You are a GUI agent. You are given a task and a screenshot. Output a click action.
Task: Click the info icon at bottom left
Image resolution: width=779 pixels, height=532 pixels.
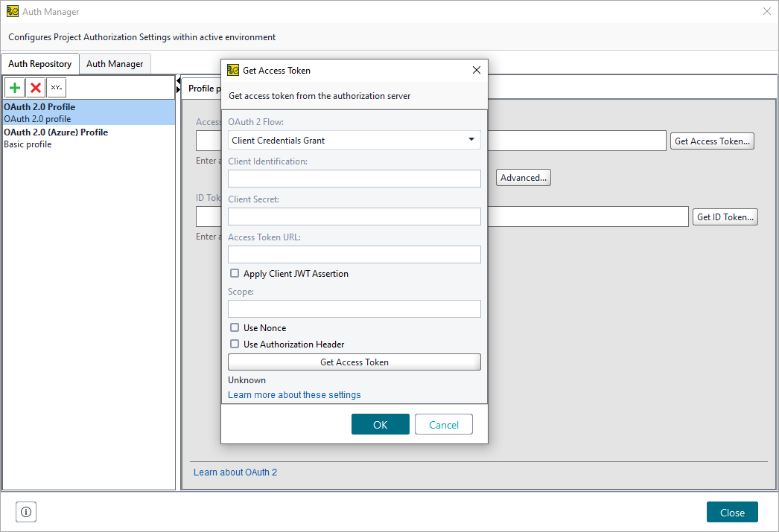25,512
